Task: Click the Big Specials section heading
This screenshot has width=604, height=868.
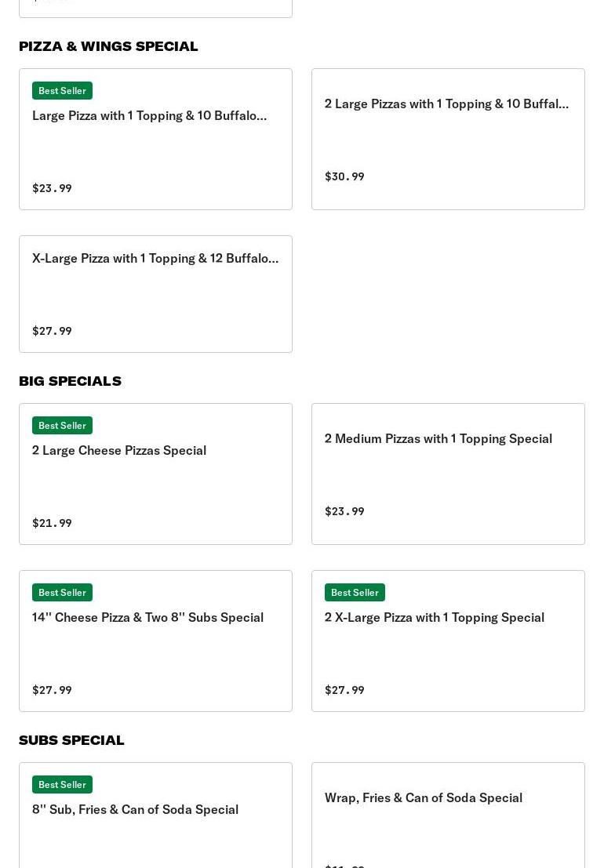Action: coord(70,381)
